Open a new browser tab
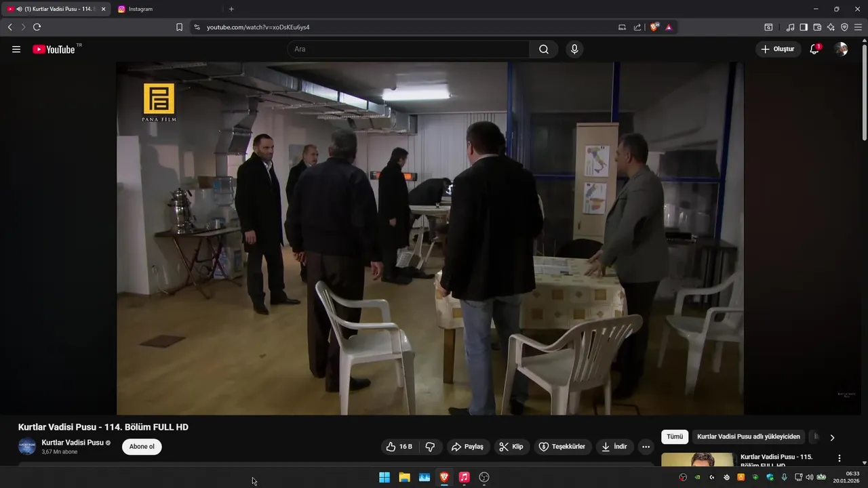The height and width of the screenshot is (488, 868). [x=231, y=9]
